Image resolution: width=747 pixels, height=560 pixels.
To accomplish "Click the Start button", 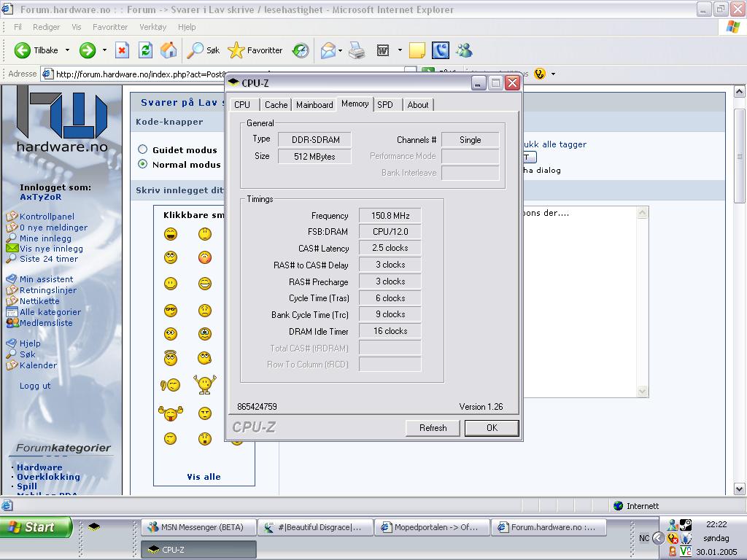I will click(x=36, y=527).
